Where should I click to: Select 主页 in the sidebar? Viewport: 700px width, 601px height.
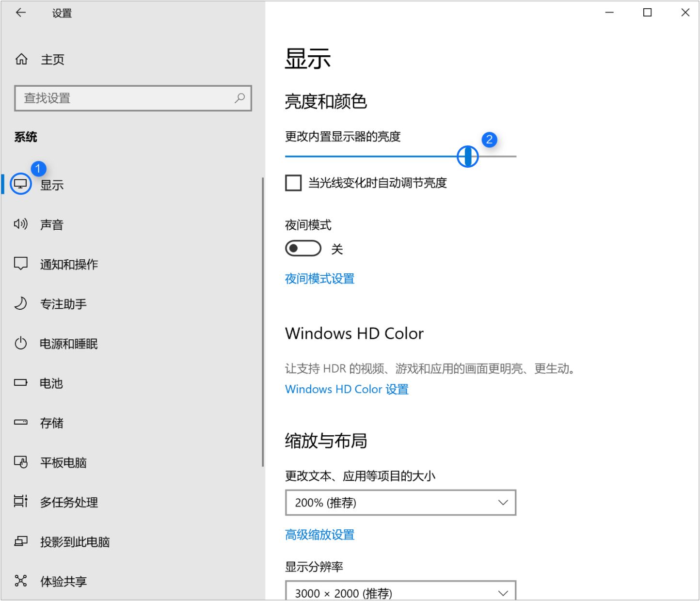tap(52, 60)
